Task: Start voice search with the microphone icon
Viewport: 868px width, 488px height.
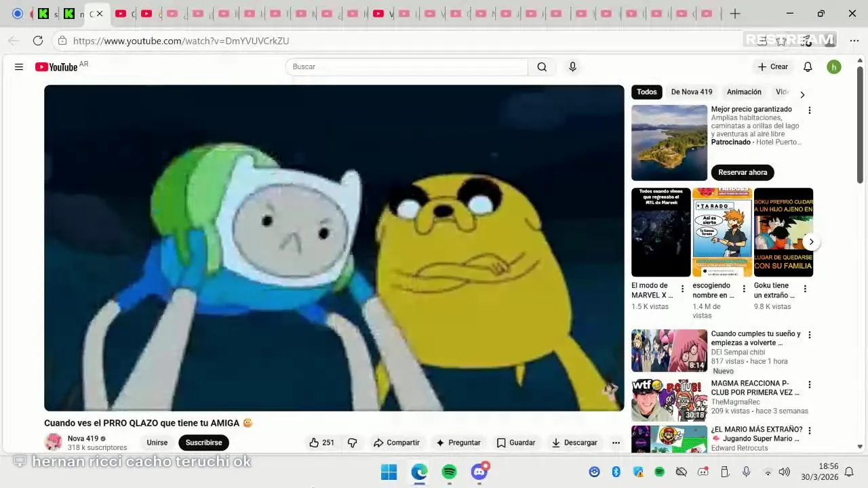Action: coord(572,66)
